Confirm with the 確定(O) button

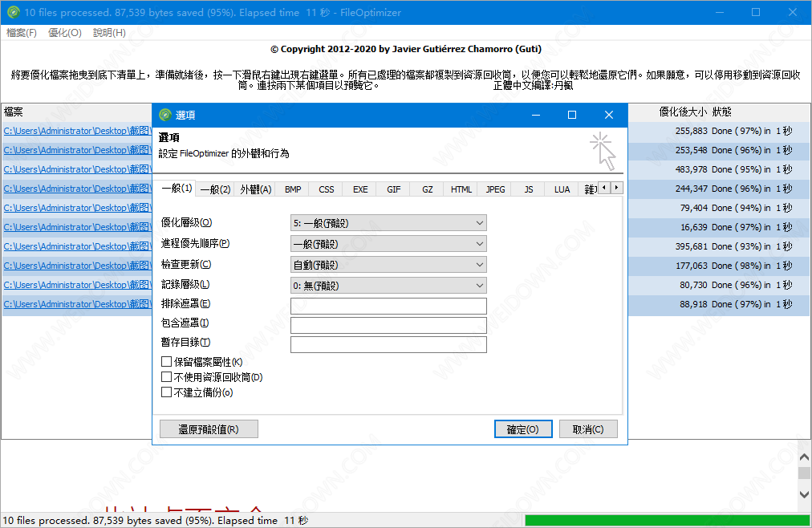[x=523, y=429]
